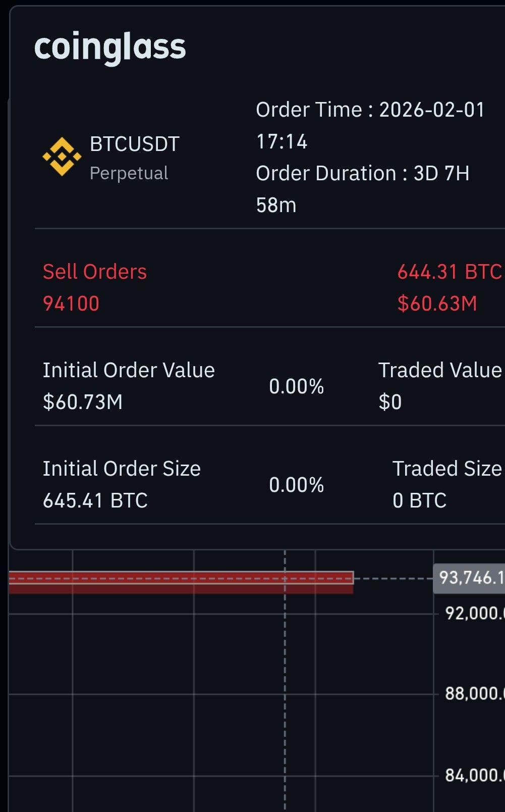Click the 93,746.1 crosshair price tag
This screenshot has height=812, width=505.
[x=469, y=578]
